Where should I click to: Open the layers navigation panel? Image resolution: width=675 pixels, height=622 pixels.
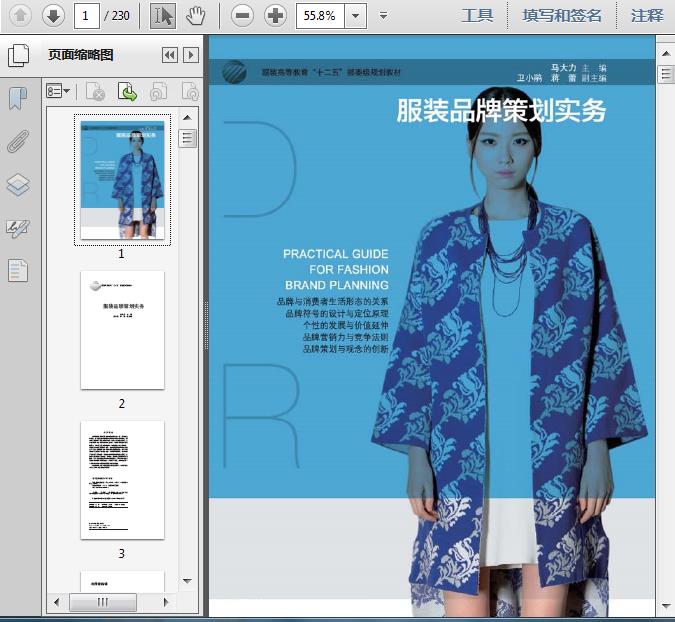coord(18,185)
